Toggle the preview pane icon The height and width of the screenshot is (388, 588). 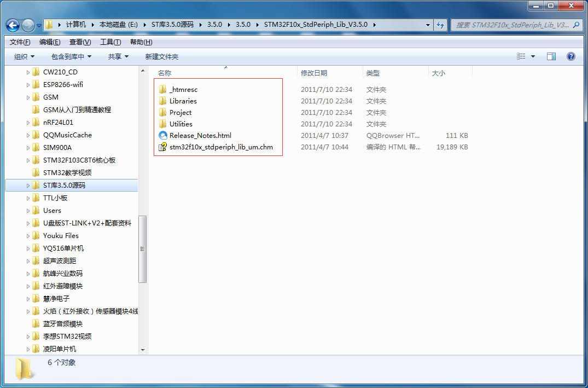[x=551, y=56]
